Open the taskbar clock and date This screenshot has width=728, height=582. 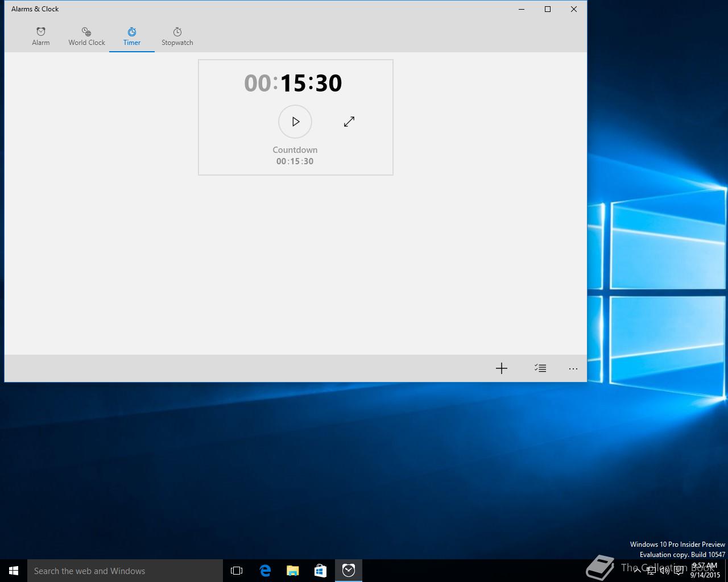[705, 571]
